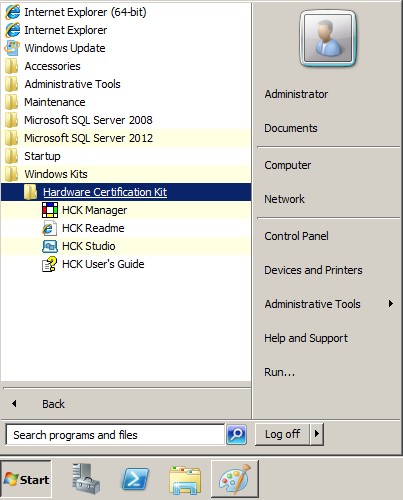Screen dimensions: 403x500
Task: Open the arrow next to Log off
Action: [317, 434]
